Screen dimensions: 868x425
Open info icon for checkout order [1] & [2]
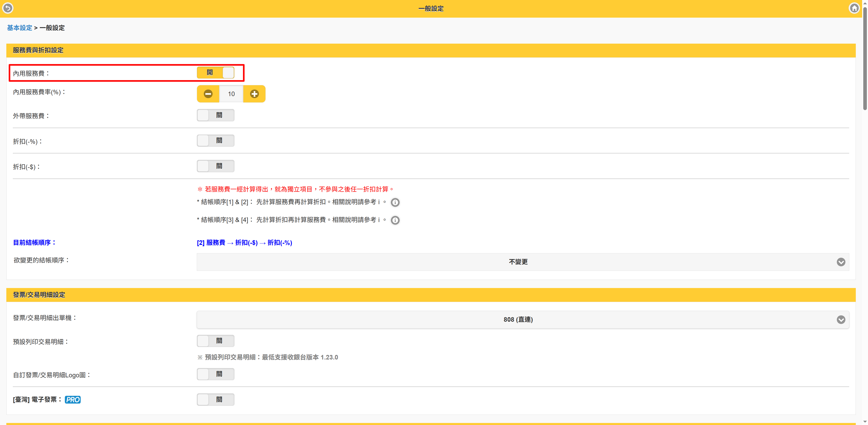[395, 203]
